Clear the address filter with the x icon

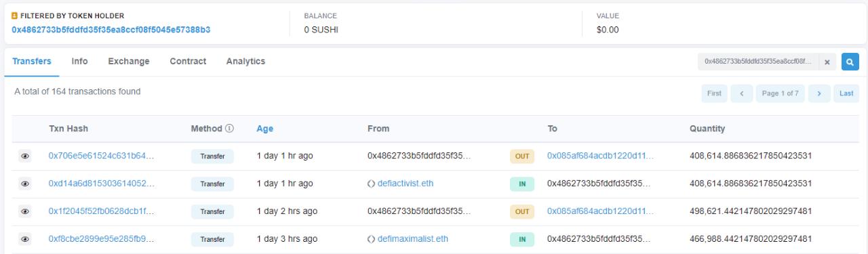pyautogui.click(x=827, y=62)
